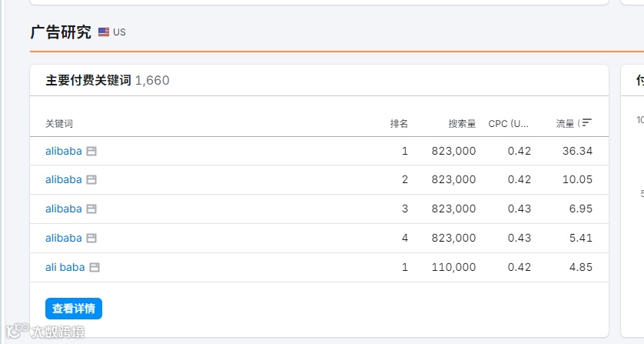The width and height of the screenshot is (644, 344).
Task: Open the alibaba keyword link ranked 2
Action: tap(63, 180)
